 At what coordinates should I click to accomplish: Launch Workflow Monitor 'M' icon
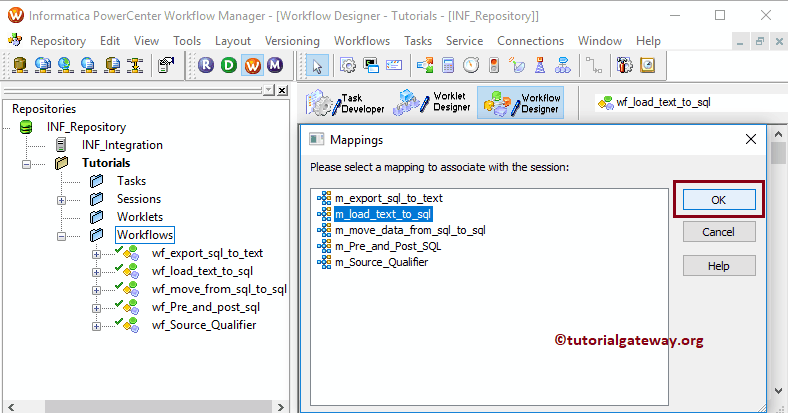pyautogui.click(x=274, y=65)
